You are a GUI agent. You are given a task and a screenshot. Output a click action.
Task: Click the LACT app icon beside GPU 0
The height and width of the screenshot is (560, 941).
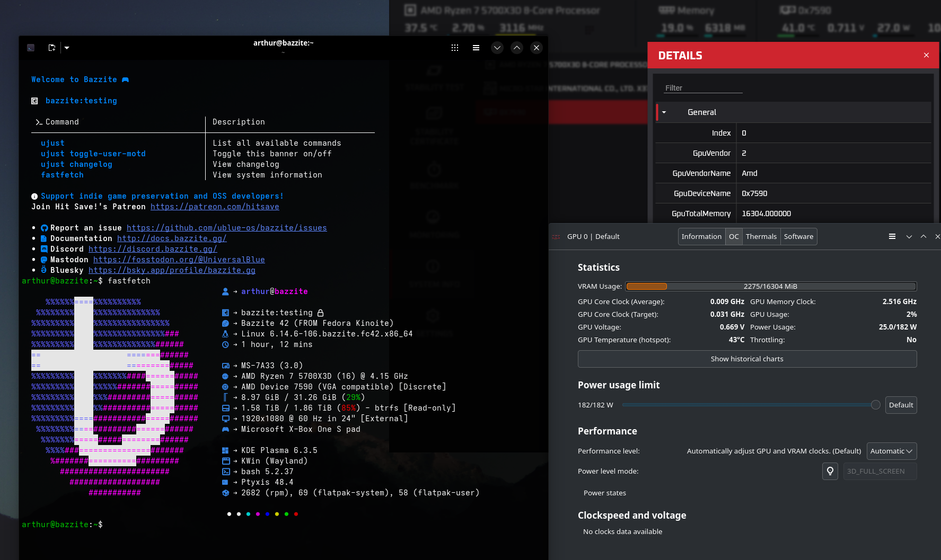(556, 237)
